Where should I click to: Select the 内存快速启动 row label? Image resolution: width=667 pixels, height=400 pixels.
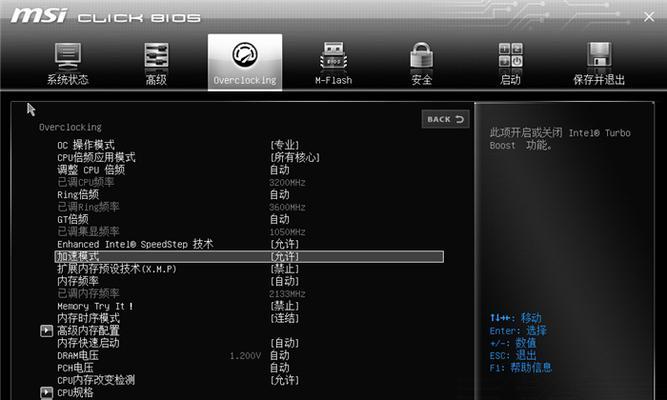pos(88,343)
